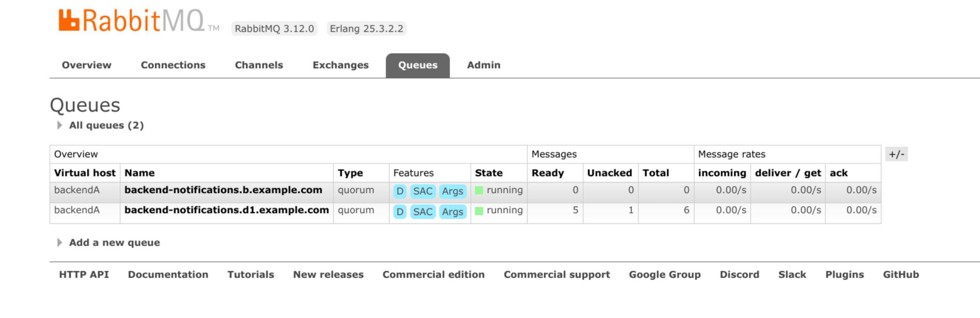The width and height of the screenshot is (980, 318).
Task: Expand the All queues (2) section
Action: coord(106,125)
